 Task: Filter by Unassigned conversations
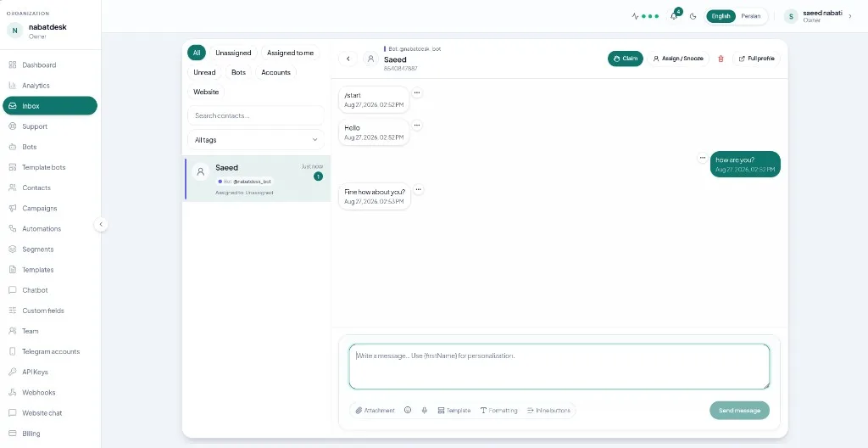[233, 53]
